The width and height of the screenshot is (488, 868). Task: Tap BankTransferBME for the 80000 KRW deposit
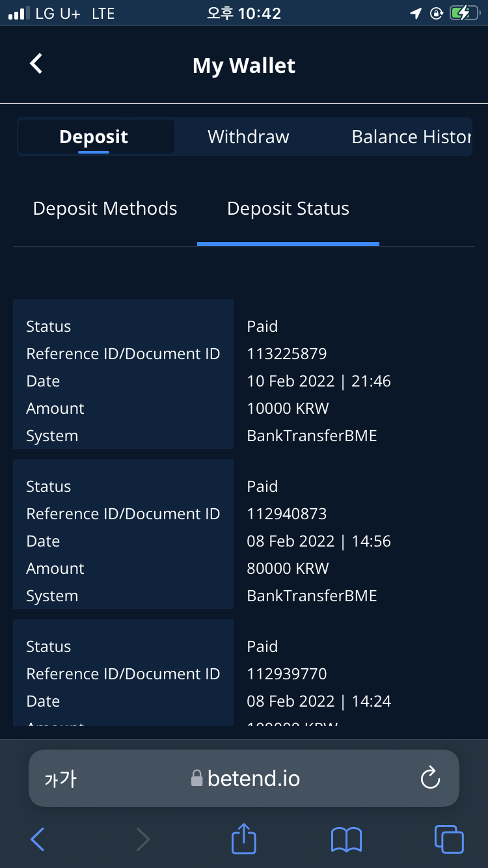(312, 596)
